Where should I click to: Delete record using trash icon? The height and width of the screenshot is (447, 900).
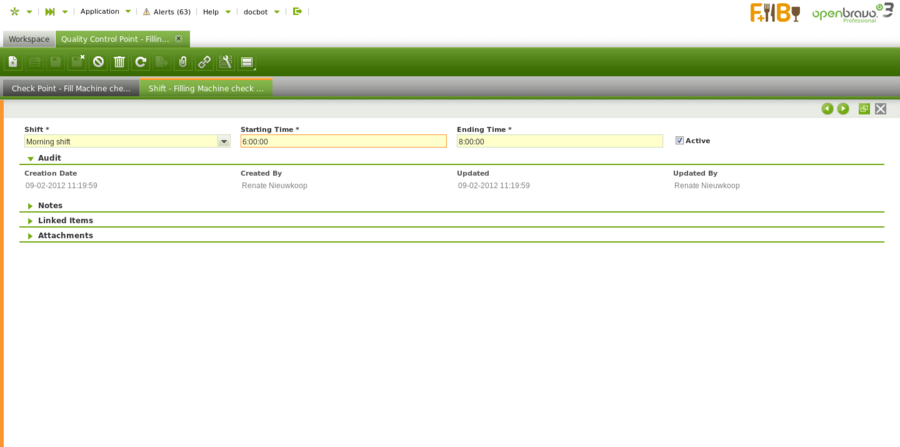pyautogui.click(x=119, y=62)
